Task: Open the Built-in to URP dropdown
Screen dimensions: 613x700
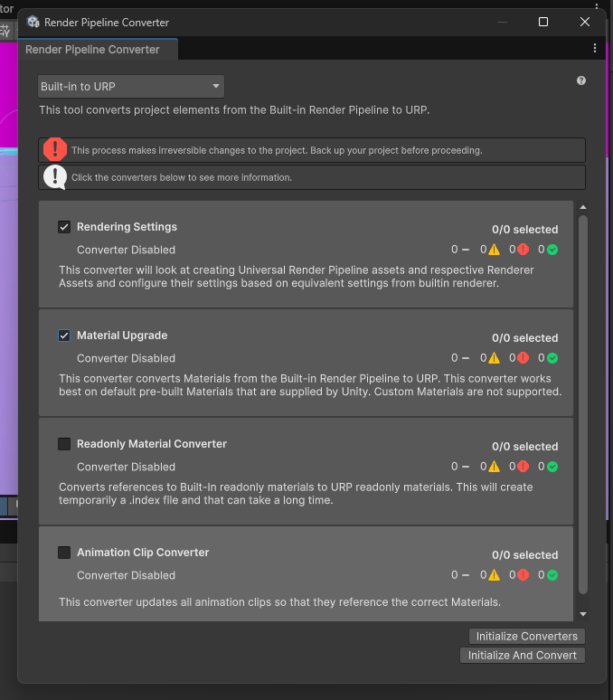Action: 131,87
